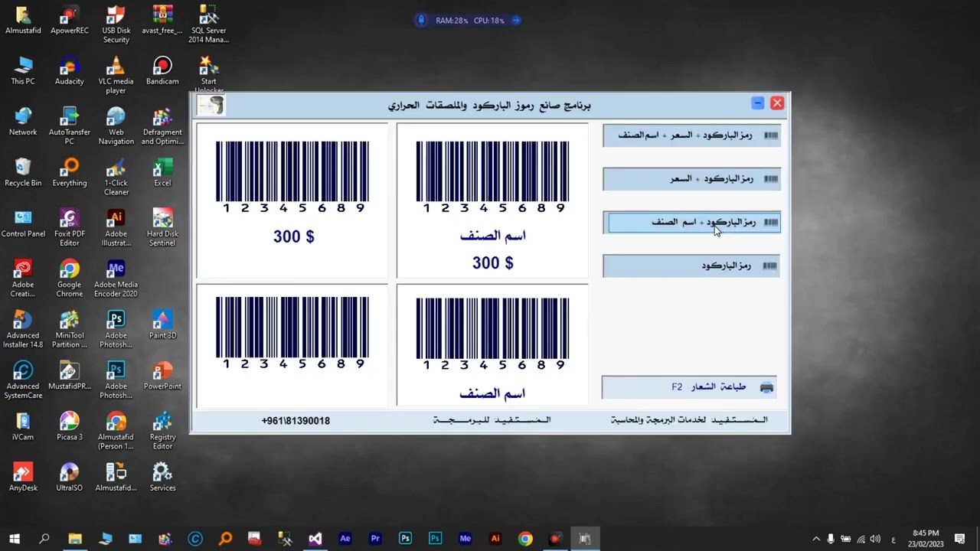
Task: Launch AnyDesk from desktop
Action: pos(23,478)
